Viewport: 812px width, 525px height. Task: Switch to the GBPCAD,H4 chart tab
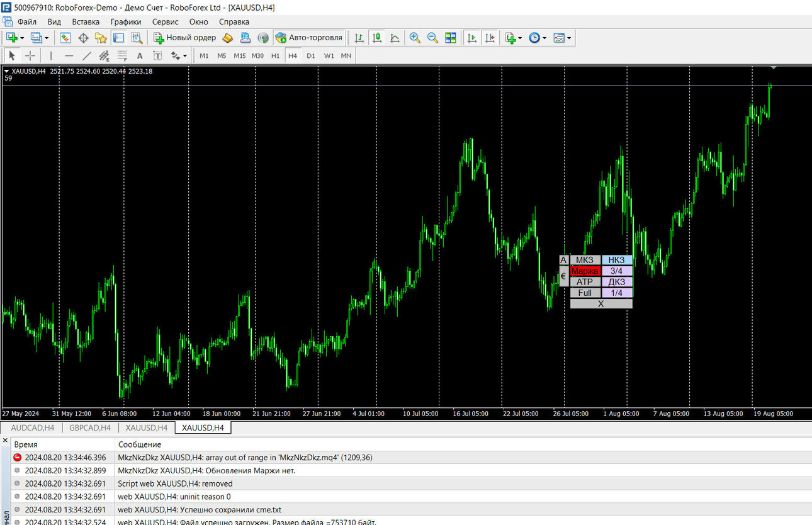[x=90, y=428]
